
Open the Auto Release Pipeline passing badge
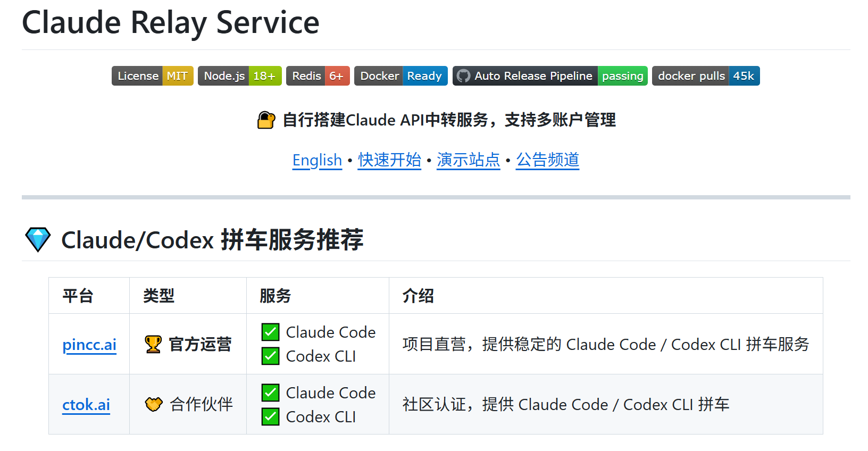(550, 76)
